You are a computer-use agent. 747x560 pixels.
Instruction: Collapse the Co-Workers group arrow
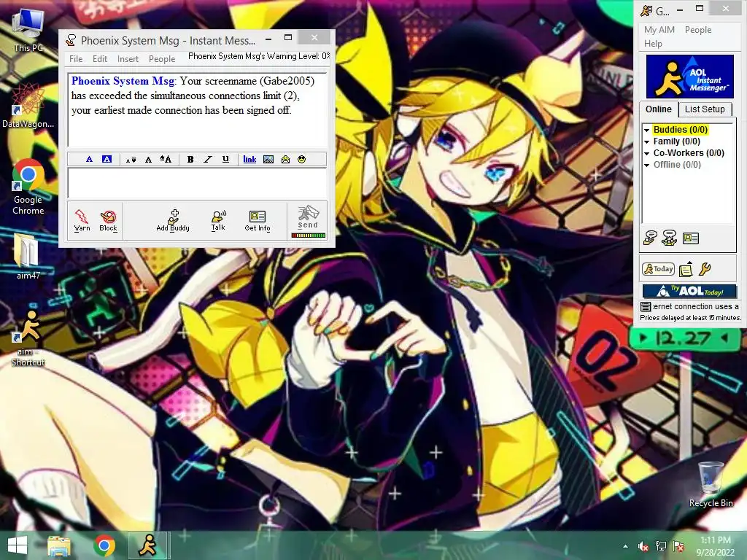[x=647, y=153]
